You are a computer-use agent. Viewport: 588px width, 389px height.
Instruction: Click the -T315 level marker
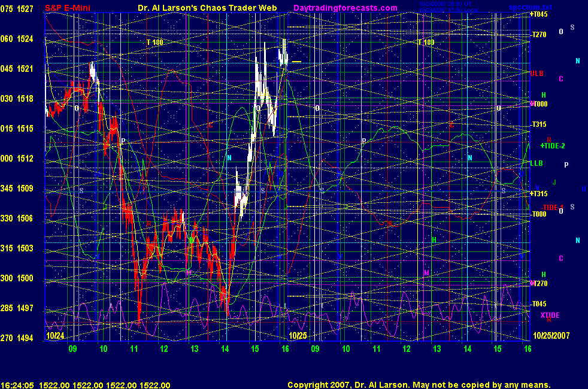[x=539, y=124]
